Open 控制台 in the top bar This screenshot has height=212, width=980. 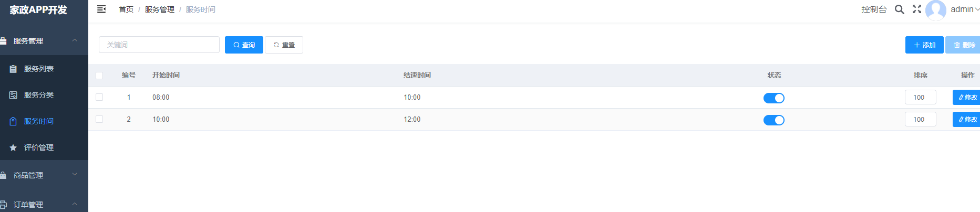[874, 9]
